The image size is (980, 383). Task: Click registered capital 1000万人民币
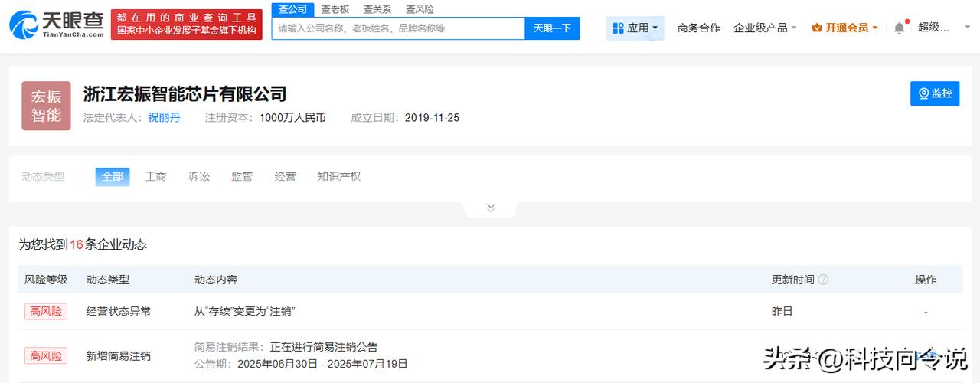pyautogui.click(x=292, y=118)
